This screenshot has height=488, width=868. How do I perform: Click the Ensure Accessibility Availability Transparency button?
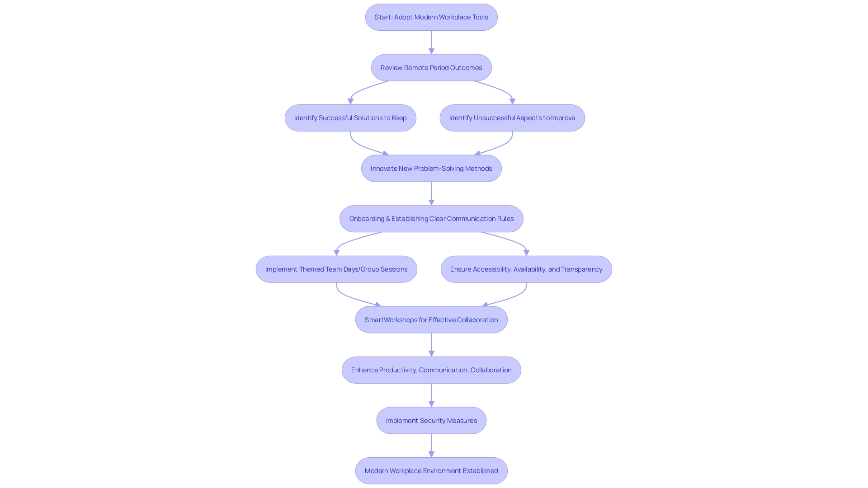tap(526, 269)
